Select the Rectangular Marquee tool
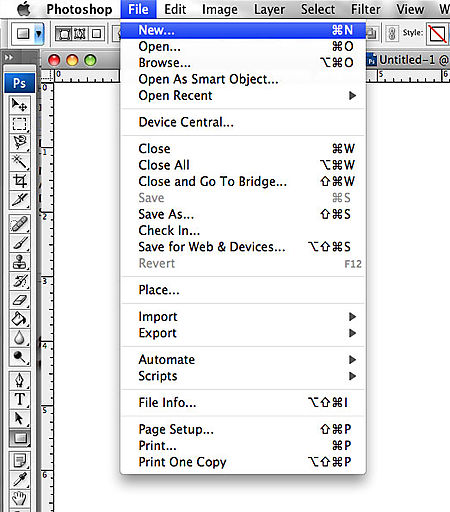Image resolution: width=450 pixels, height=512 pixels. tap(19, 124)
